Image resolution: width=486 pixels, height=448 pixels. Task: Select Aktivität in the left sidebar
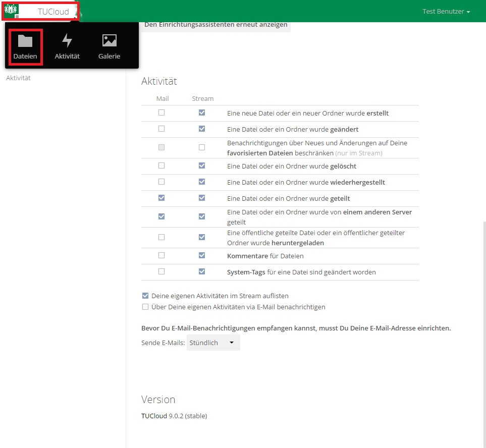[18, 78]
